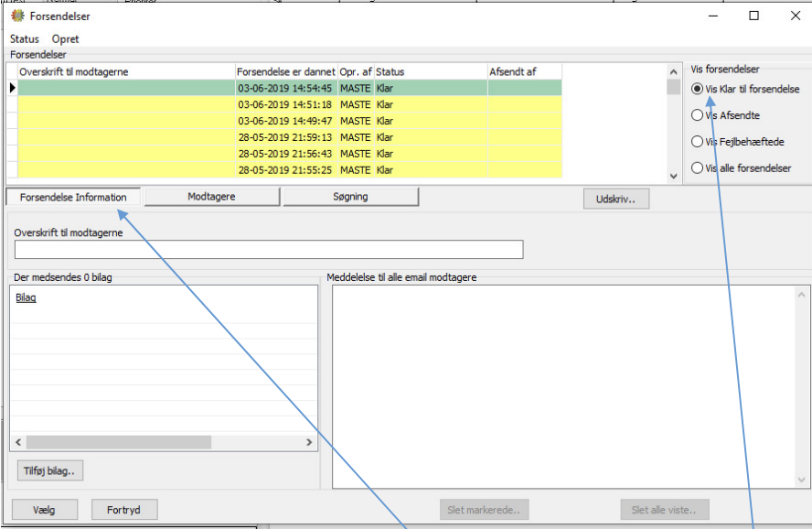The height and width of the screenshot is (529, 812).
Task: Minimize the Forsendelser window
Action: pos(713,16)
